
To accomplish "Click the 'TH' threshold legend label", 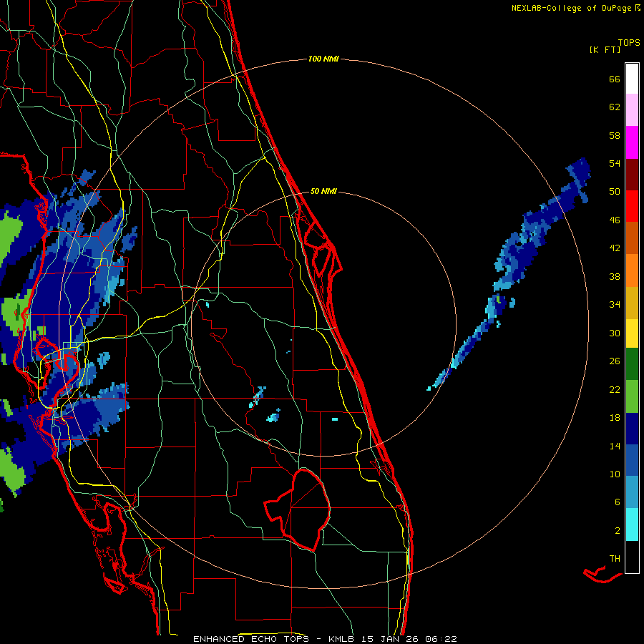I will coord(615,559).
